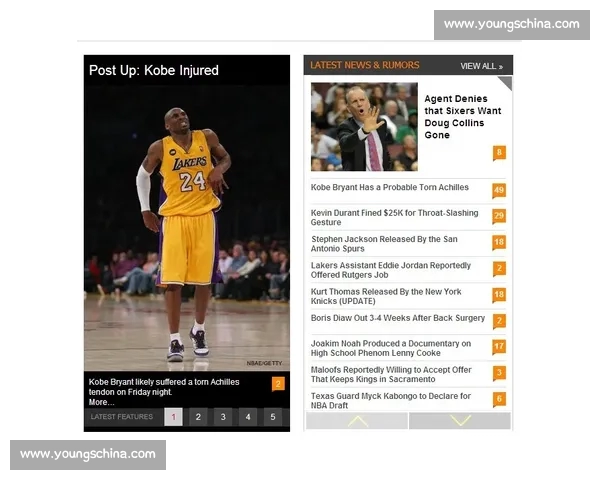600x480 pixels.
Task: Open comment bubble 18 beside Stephen Jackson headline
Action: [499, 243]
